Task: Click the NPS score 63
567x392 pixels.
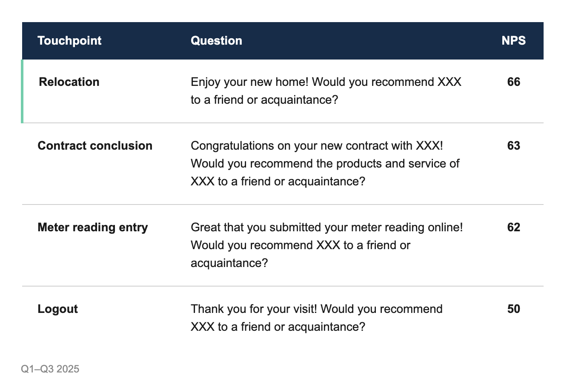Action: coord(514,146)
